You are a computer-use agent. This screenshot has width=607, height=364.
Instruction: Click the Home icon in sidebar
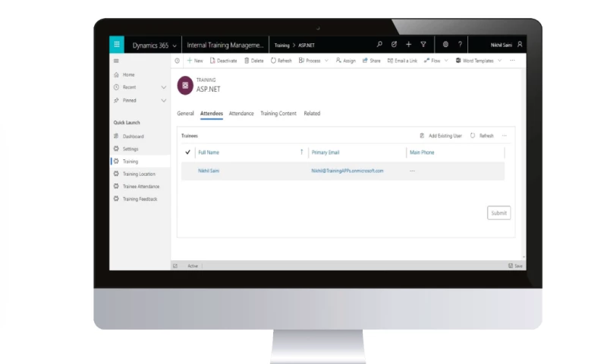[116, 74]
